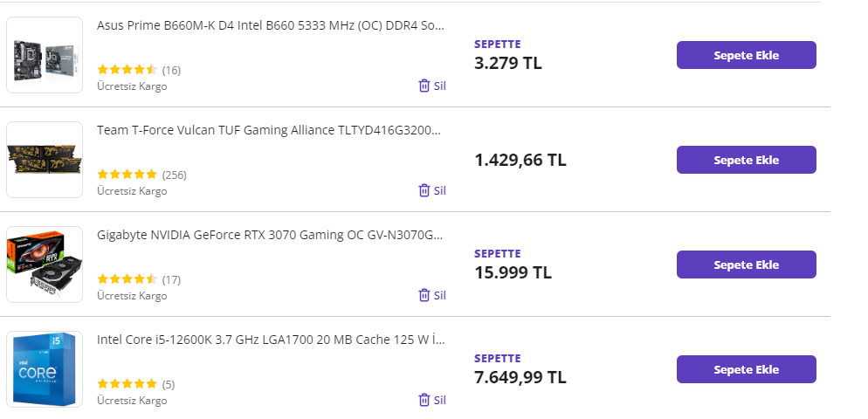
Task: Open Asus Prime B660M-K product thumbnail
Action: click(45, 55)
